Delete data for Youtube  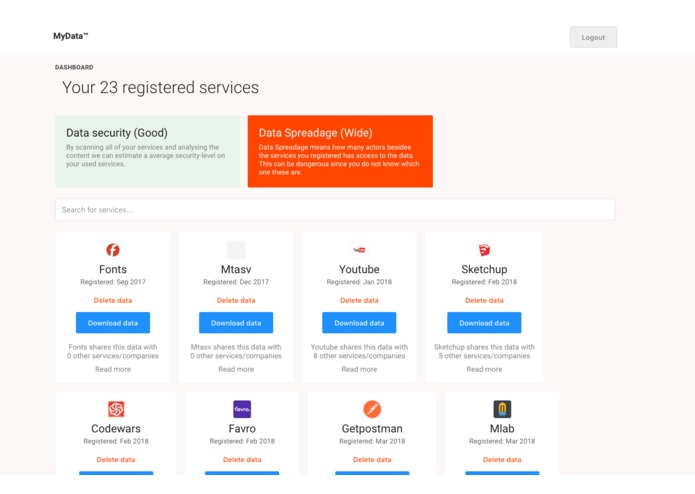tap(359, 300)
